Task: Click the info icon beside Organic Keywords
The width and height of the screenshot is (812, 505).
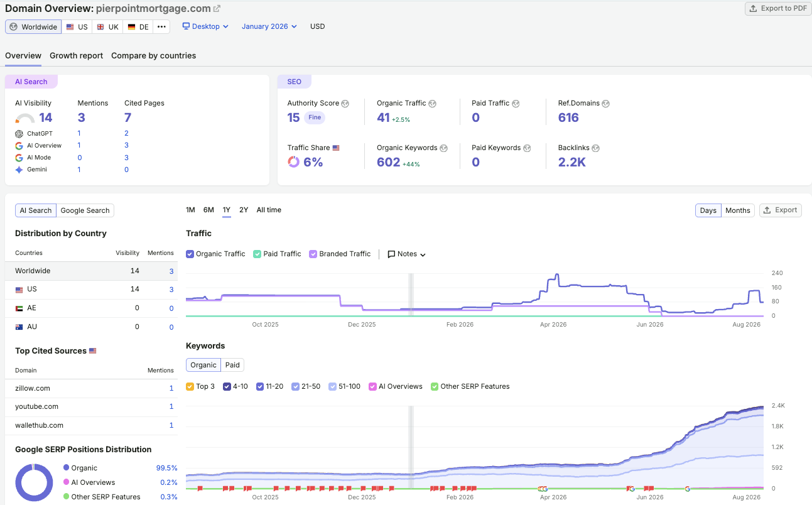Action: pyautogui.click(x=443, y=148)
